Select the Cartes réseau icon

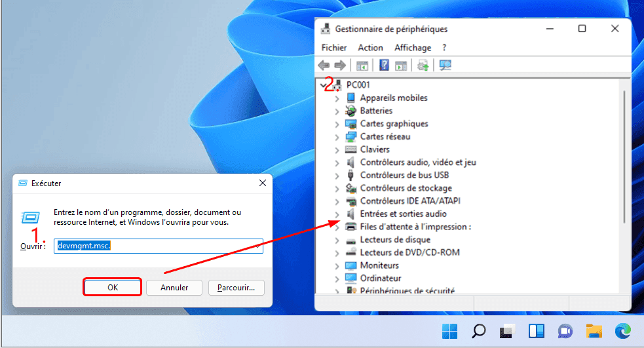(x=350, y=136)
